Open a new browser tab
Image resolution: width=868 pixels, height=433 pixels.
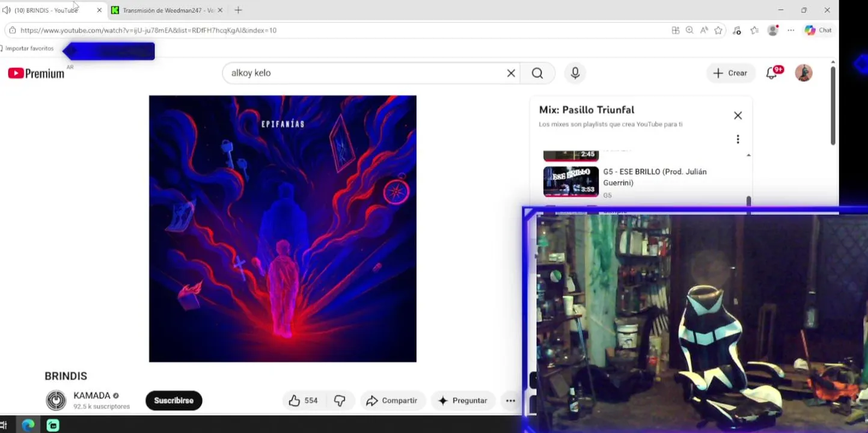click(238, 10)
